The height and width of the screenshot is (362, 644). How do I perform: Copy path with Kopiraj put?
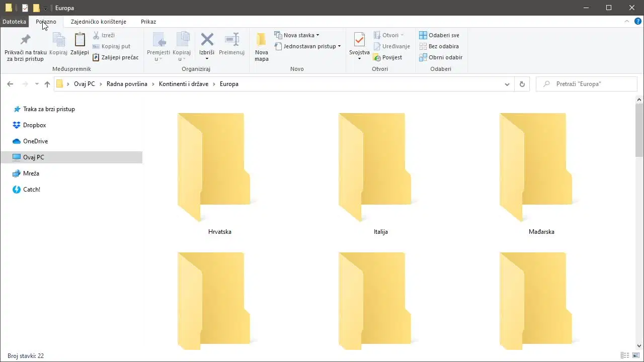click(111, 46)
